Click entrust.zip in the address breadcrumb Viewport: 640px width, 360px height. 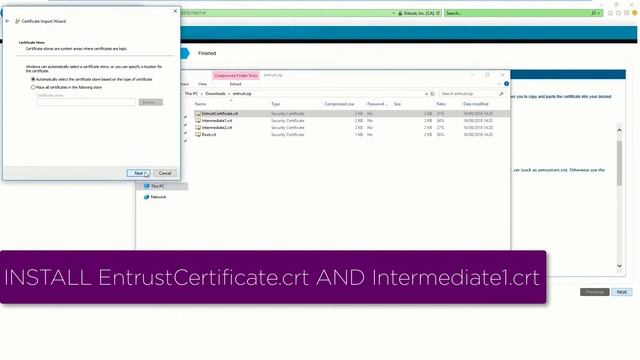(242, 94)
